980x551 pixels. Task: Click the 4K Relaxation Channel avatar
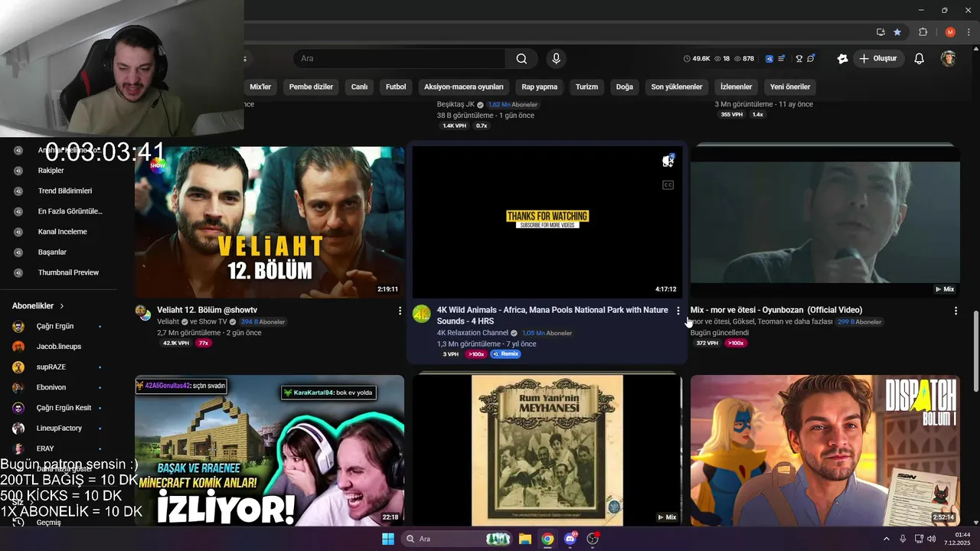[x=421, y=314]
